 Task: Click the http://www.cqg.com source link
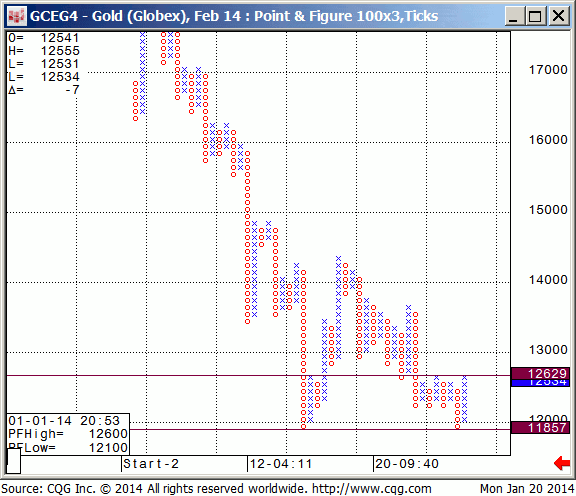click(x=371, y=489)
